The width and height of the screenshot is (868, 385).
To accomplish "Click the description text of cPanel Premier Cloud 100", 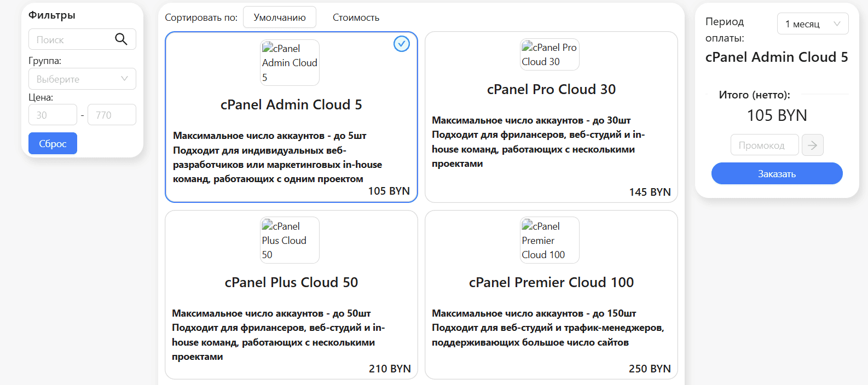I will coord(548,328).
